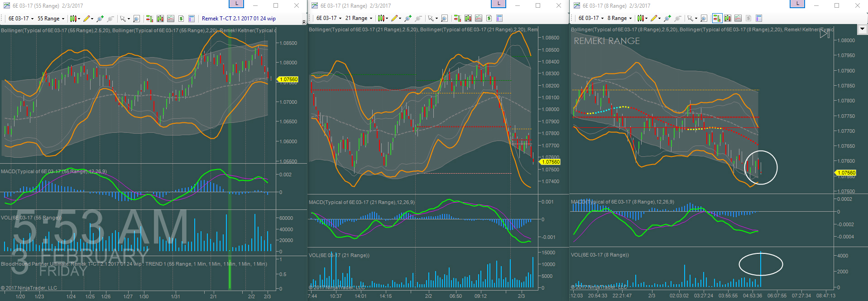Click magnifier-over-window icon in 55 Range window
The image size is (868, 301).
[x=136, y=19]
